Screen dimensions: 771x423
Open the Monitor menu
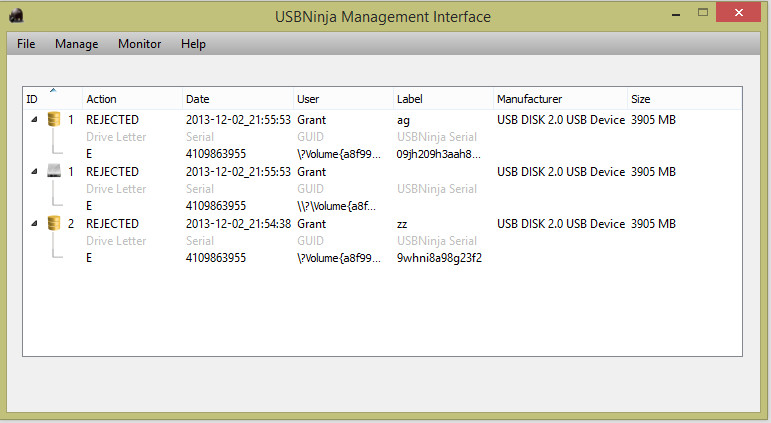click(140, 44)
